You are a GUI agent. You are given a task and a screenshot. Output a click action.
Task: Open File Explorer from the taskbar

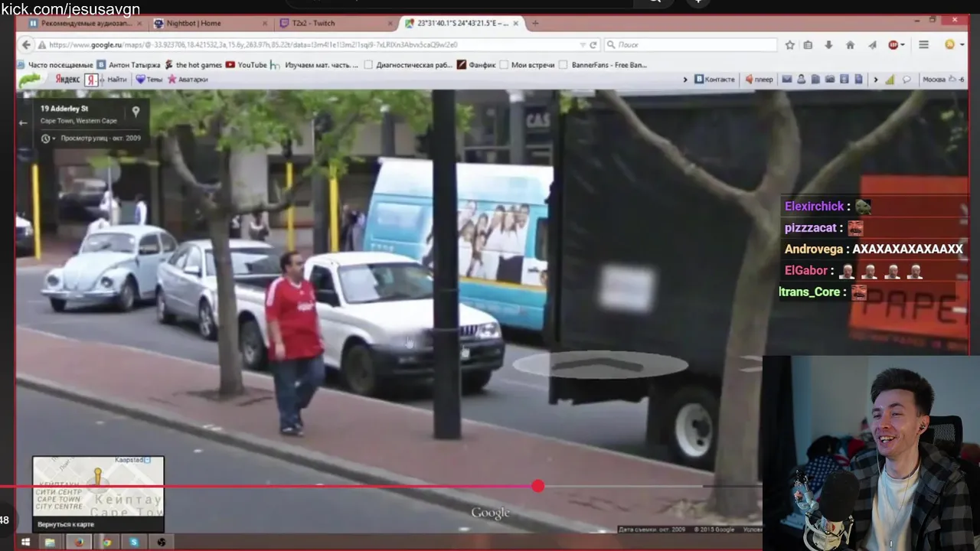(50, 543)
